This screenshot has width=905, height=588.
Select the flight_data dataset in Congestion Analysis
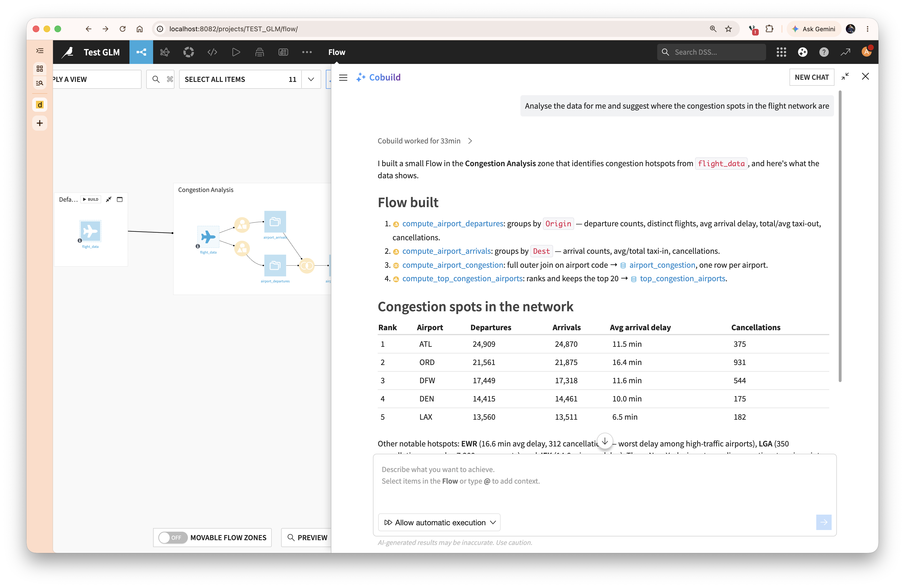pos(208,236)
